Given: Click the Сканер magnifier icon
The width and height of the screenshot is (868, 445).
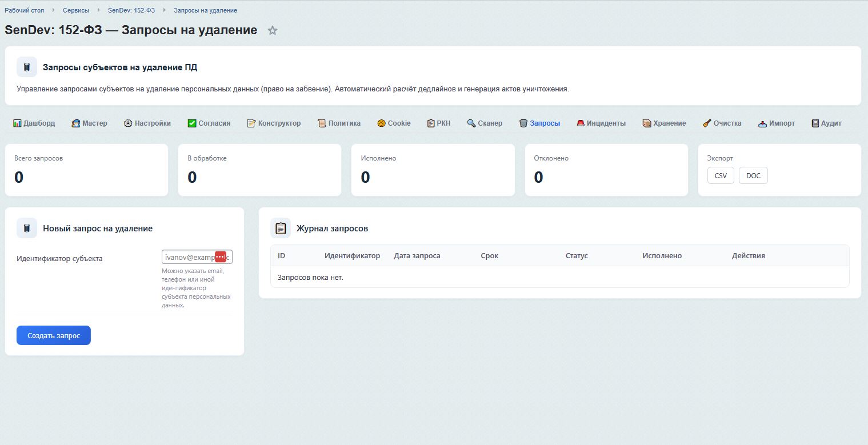Looking at the screenshot, I should coord(471,123).
